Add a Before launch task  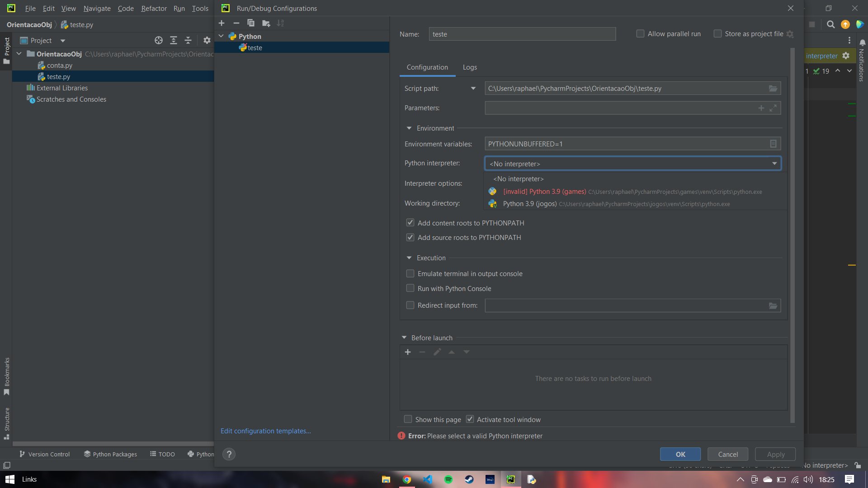pos(408,352)
